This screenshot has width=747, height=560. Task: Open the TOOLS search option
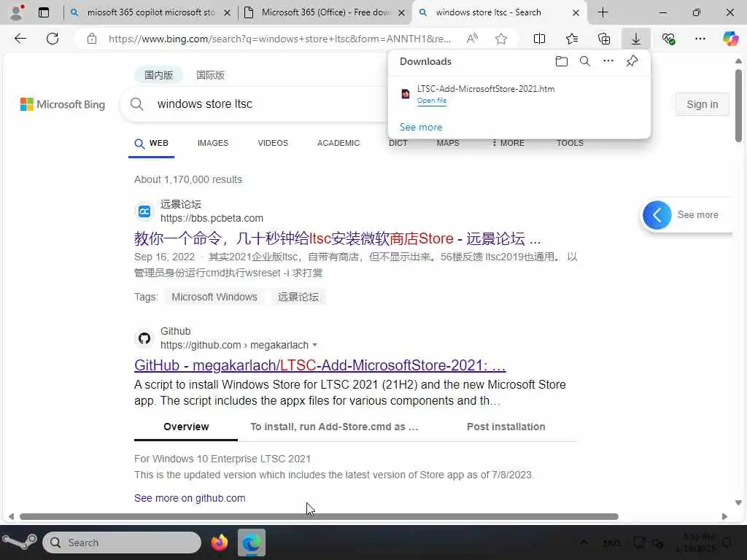tap(570, 143)
